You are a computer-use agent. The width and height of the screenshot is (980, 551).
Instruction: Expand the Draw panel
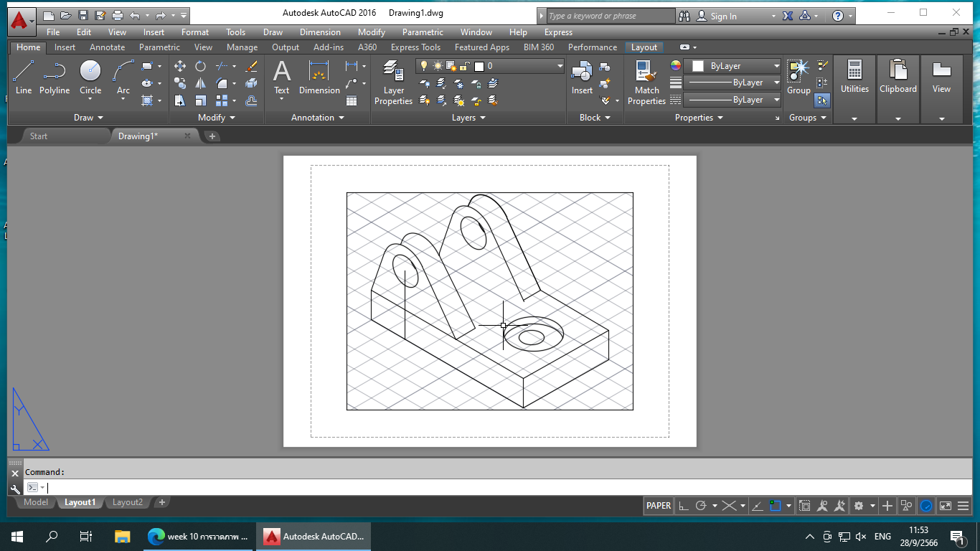coord(88,118)
